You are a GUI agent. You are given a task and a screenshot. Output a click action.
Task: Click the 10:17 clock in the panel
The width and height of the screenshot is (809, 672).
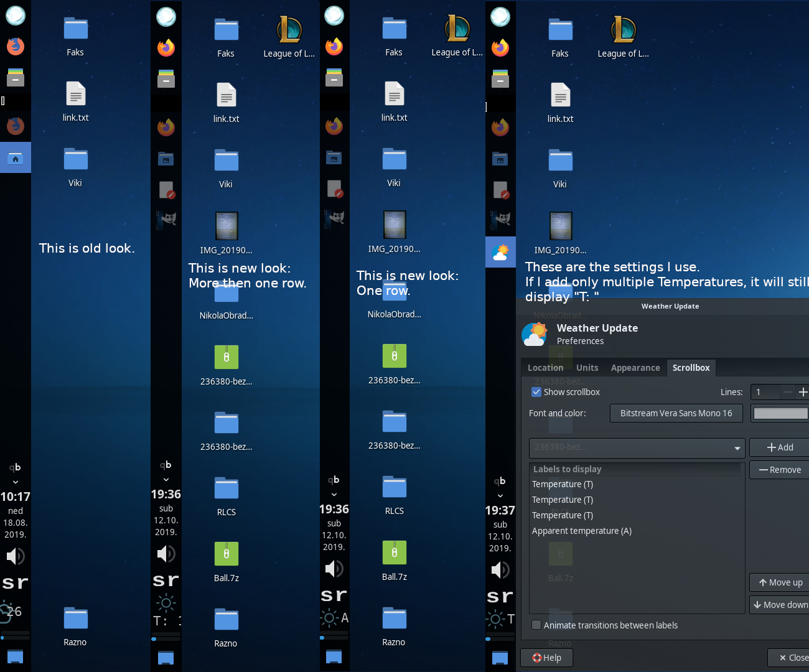coord(15,497)
